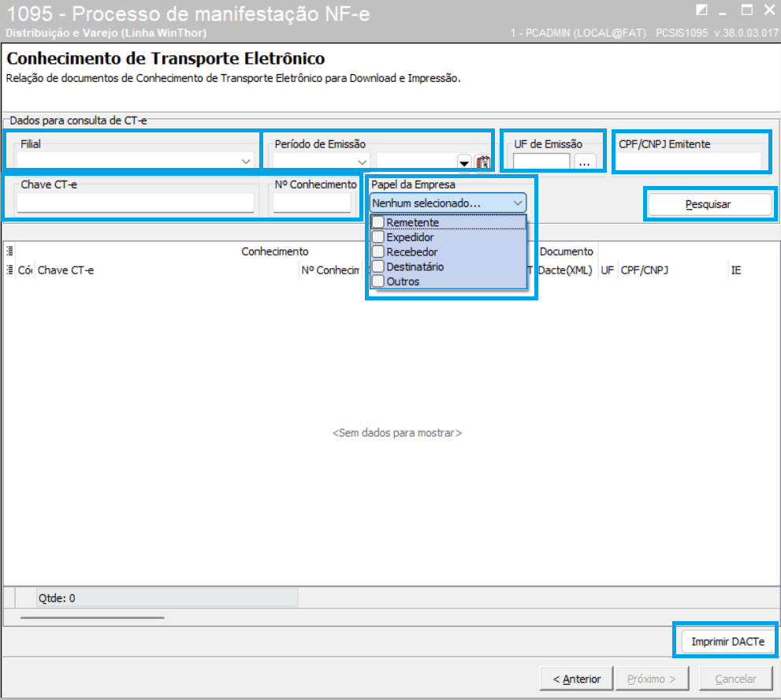Click the Conhecimento band header

[275, 251]
